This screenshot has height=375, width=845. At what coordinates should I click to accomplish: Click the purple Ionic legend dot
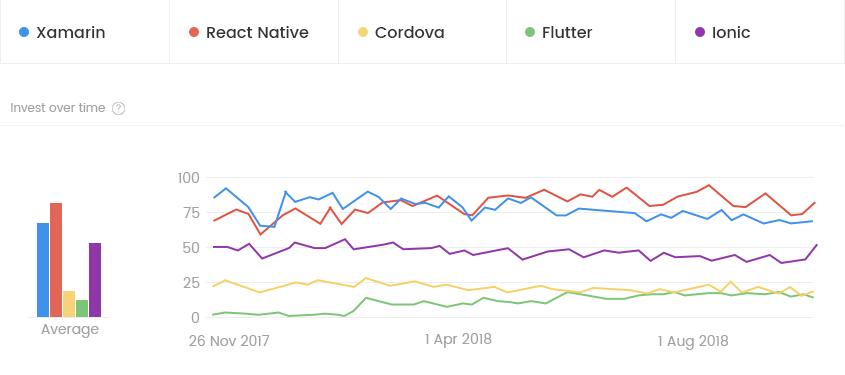click(700, 32)
